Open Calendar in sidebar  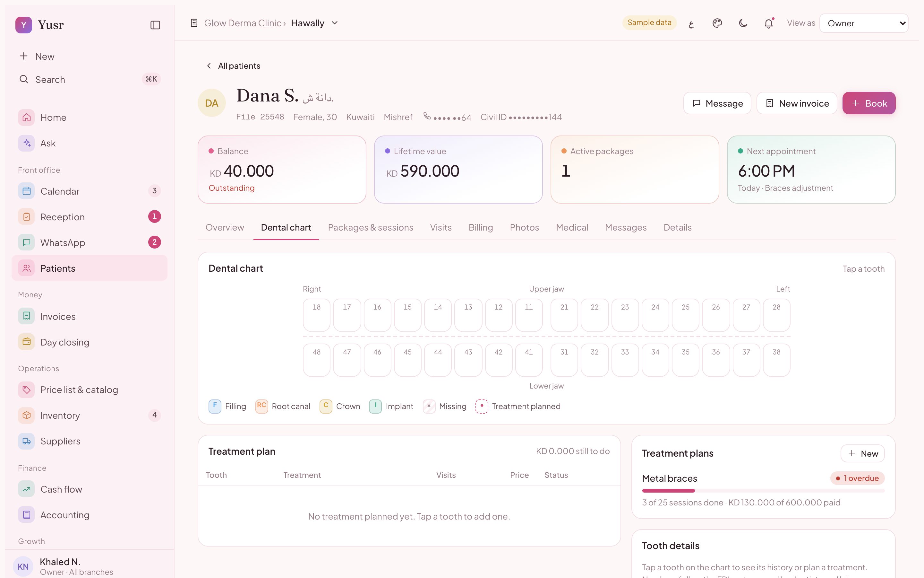click(x=89, y=191)
